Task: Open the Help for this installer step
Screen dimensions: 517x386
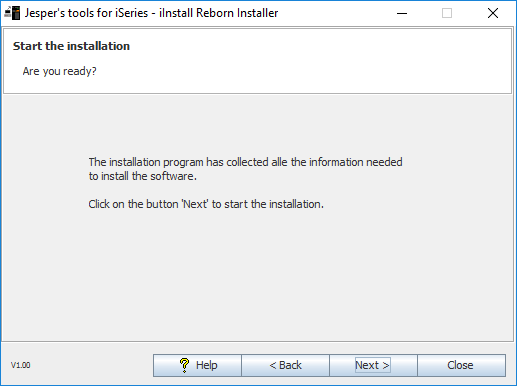Action: click(x=197, y=365)
